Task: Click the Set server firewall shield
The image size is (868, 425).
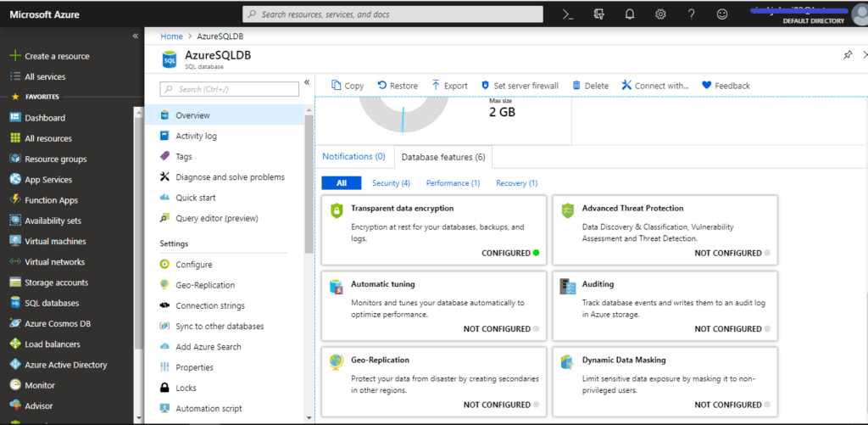Action: click(485, 86)
